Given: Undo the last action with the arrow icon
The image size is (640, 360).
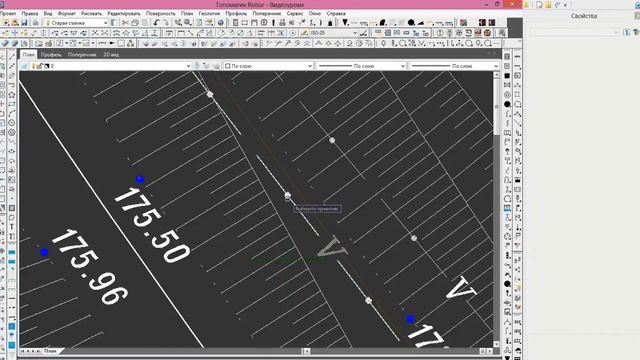Looking at the screenshot, I should [x=156, y=23].
